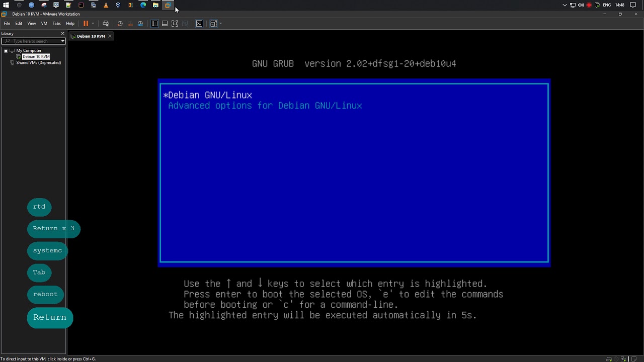Click the 14:48 system clock
Image resolution: width=644 pixels, height=362 pixels.
[620, 5]
